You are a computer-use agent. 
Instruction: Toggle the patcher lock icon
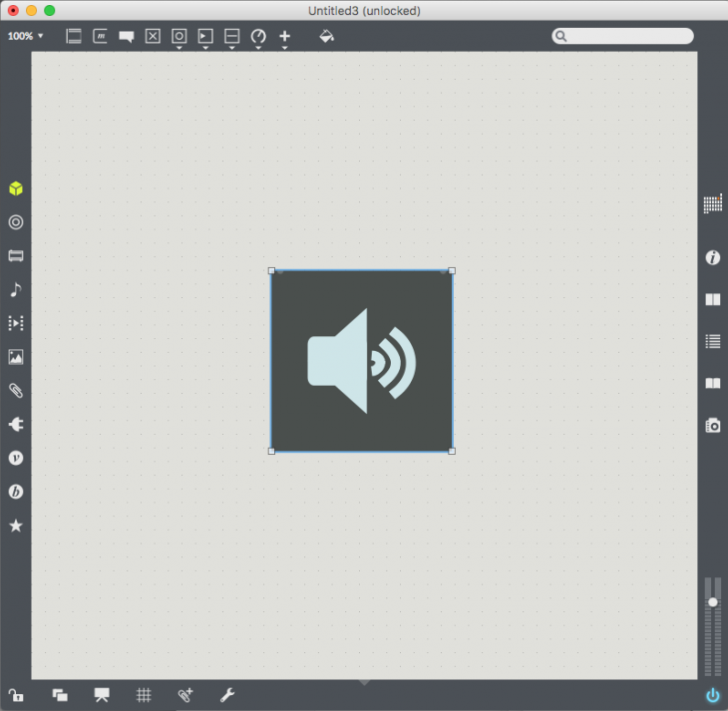tap(16, 695)
